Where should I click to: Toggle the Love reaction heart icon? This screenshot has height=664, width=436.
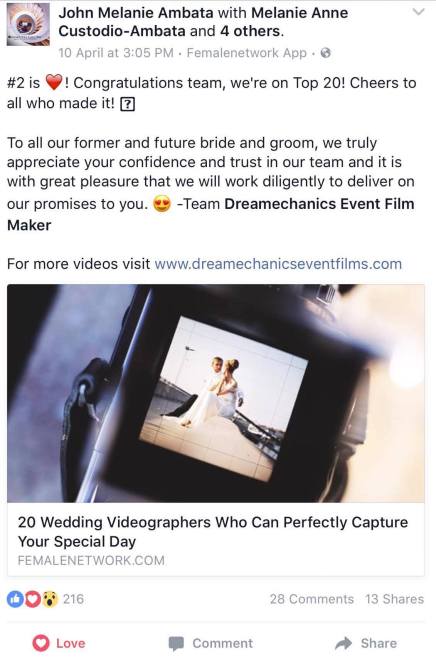[x=41, y=643]
